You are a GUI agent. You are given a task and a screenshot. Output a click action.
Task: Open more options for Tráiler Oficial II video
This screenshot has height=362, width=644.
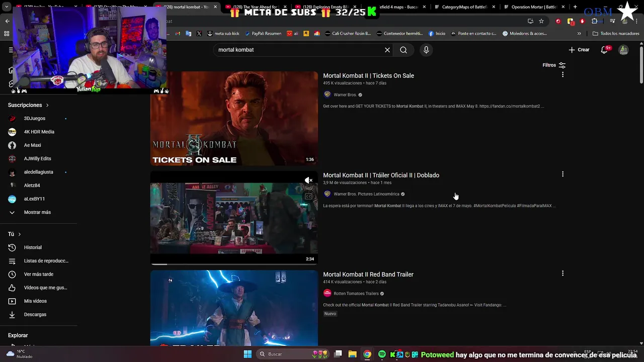(562, 174)
